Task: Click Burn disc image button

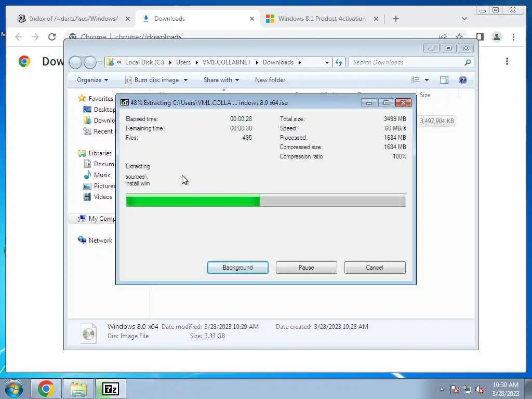Action: click(x=153, y=80)
